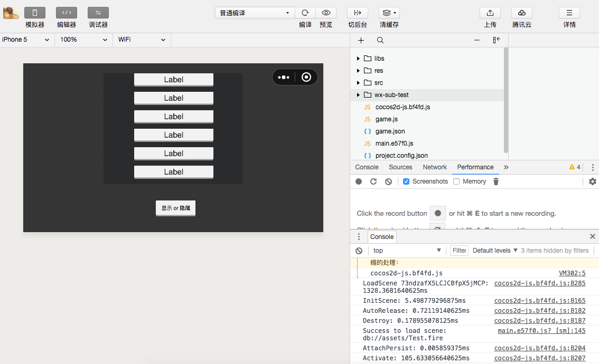
Task: Expand the wx-sub-test folder
Action: click(358, 95)
